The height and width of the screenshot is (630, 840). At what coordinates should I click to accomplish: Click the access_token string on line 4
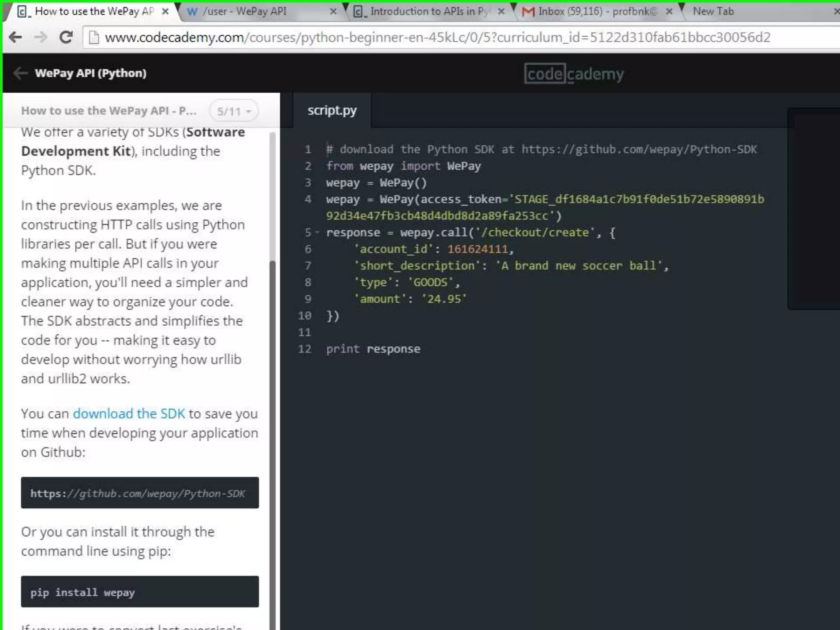pyautogui.click(x=546, y=208)
